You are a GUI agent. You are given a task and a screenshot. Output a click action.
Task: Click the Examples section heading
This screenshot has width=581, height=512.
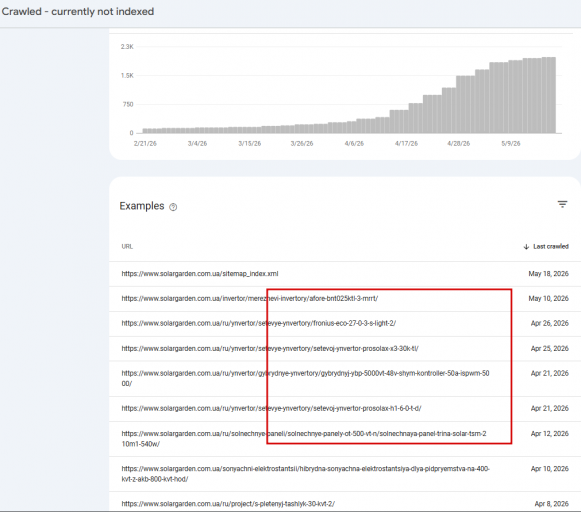142,206
